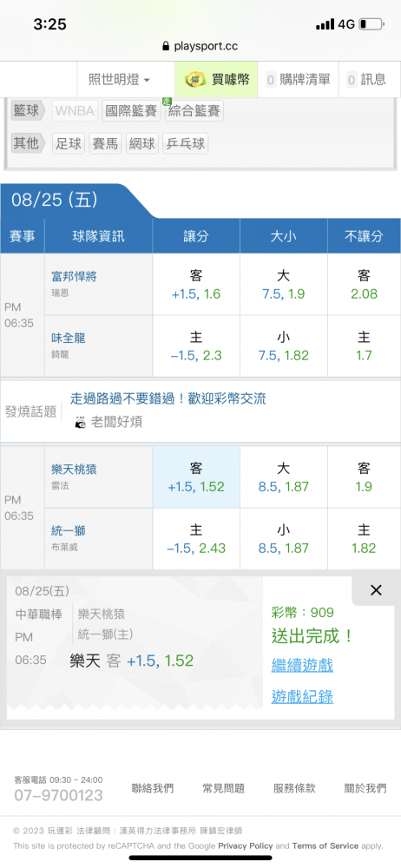Screen dimensions: 401x868
Task: Choose 賽馬 horse racing category
Action: click(105, 144)
